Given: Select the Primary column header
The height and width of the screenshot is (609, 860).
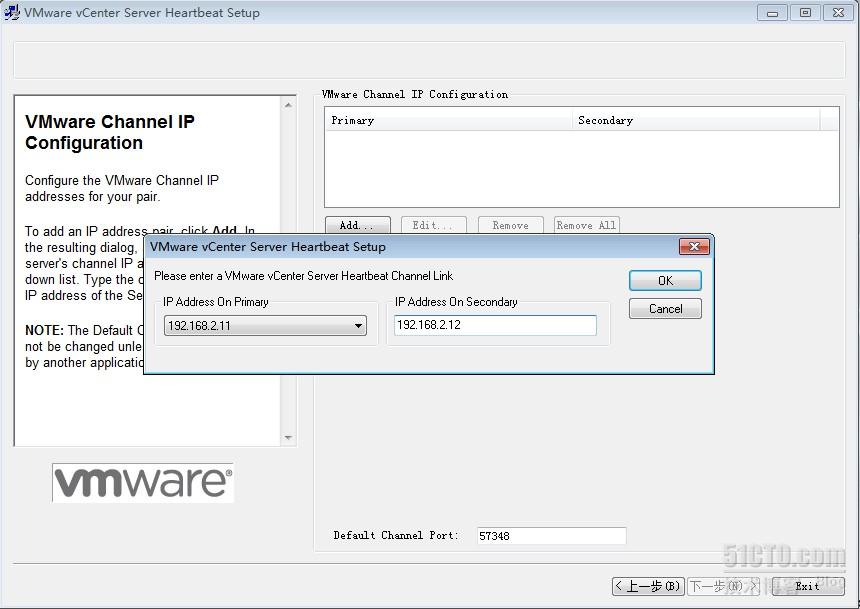Looking at the screenshot, I should pos(449,120).
